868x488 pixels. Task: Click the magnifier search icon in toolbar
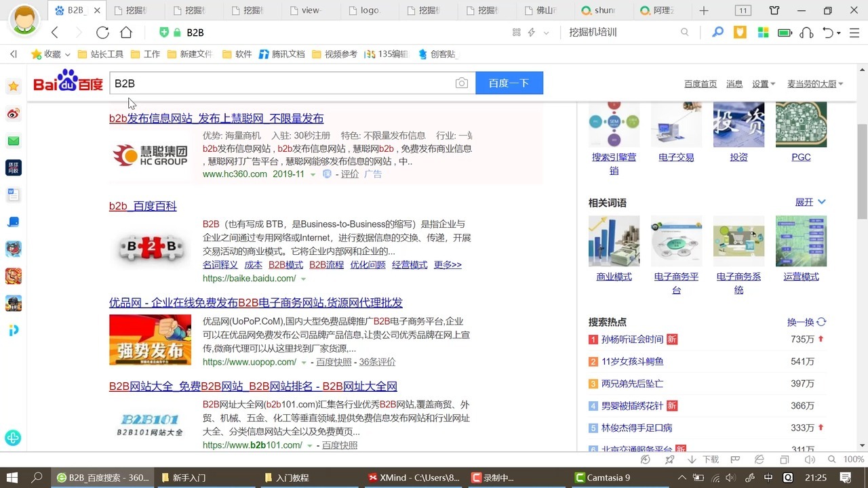[717, 32]
